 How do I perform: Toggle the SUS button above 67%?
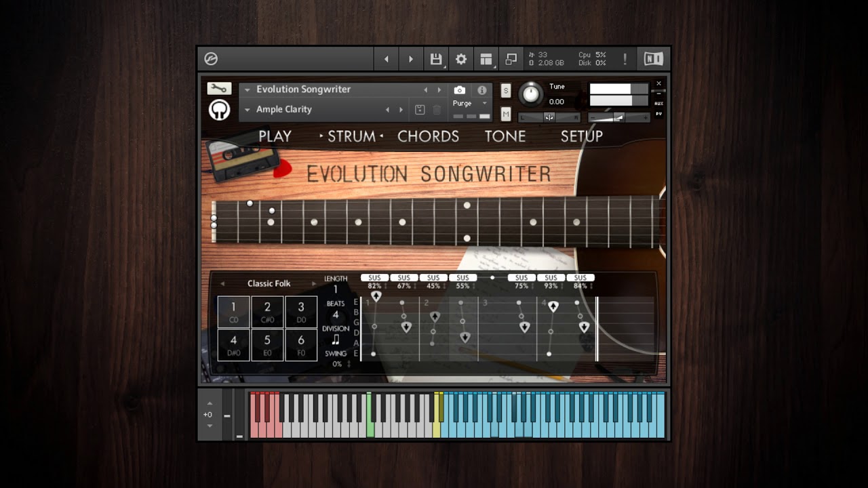pyautogui.click(x=403, y=278)
